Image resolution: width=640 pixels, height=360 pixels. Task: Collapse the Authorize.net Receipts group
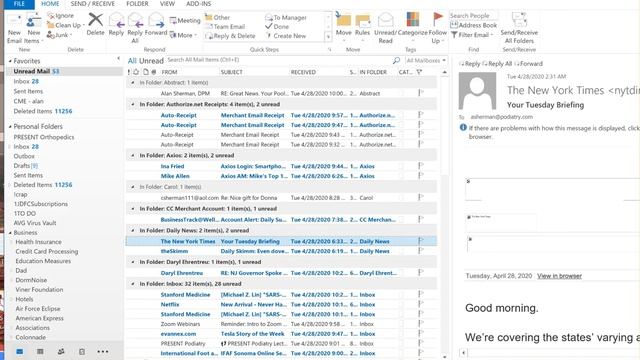pos(133,104)
